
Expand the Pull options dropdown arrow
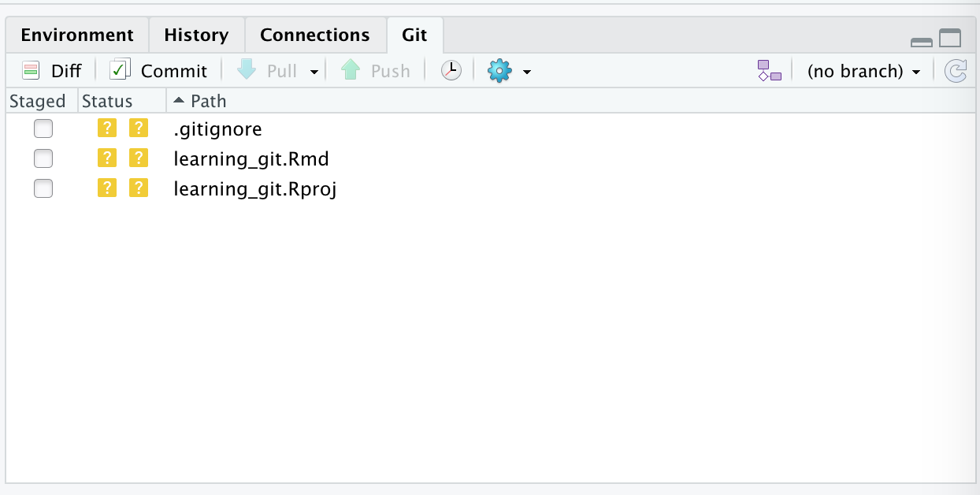(314, 72)
